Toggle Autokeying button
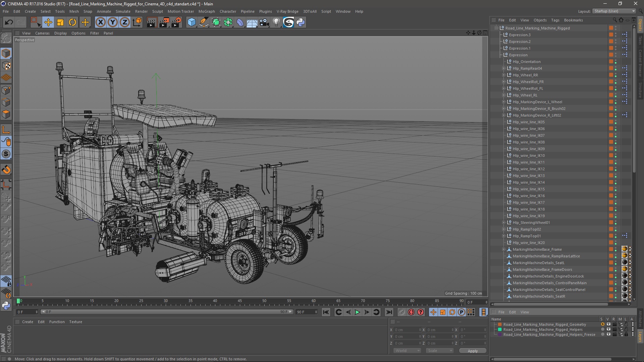Screen dimensions: 644x362 tap(411, 312)
